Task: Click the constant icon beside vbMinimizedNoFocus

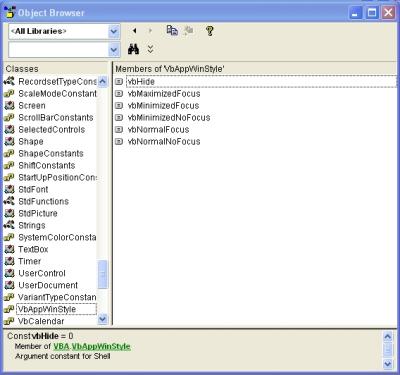Action: [x=119, y=118]
